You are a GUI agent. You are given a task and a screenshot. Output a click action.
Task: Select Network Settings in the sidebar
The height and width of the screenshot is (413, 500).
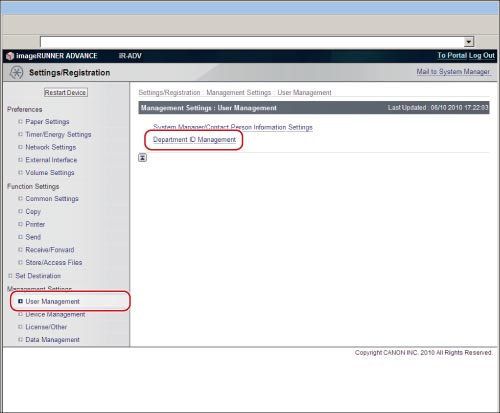click(x=51, y=147)
